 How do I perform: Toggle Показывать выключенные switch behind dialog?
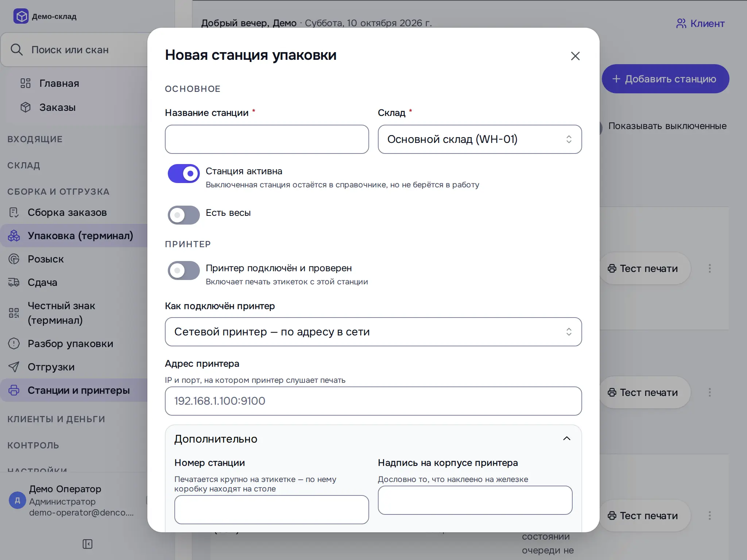[x=600, y=128]
